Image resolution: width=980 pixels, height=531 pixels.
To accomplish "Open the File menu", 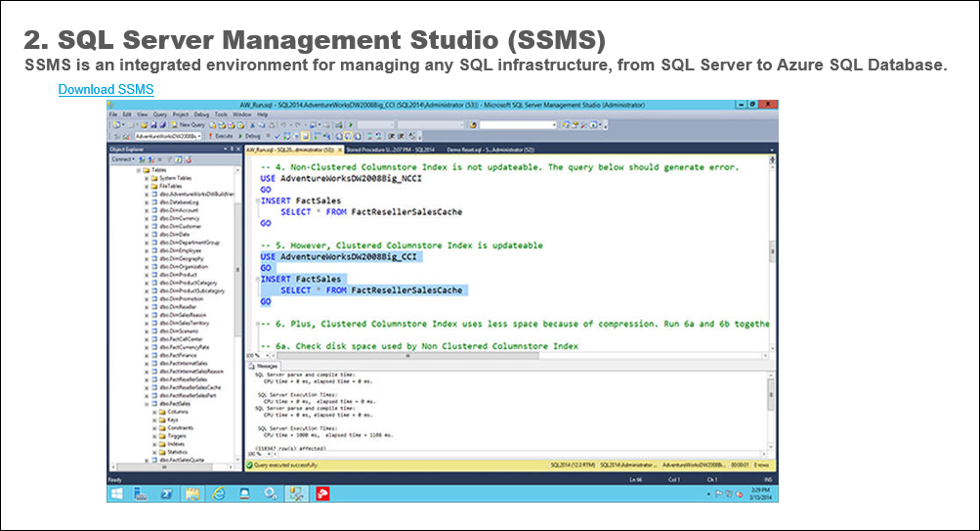I will (x=113, y=114).
